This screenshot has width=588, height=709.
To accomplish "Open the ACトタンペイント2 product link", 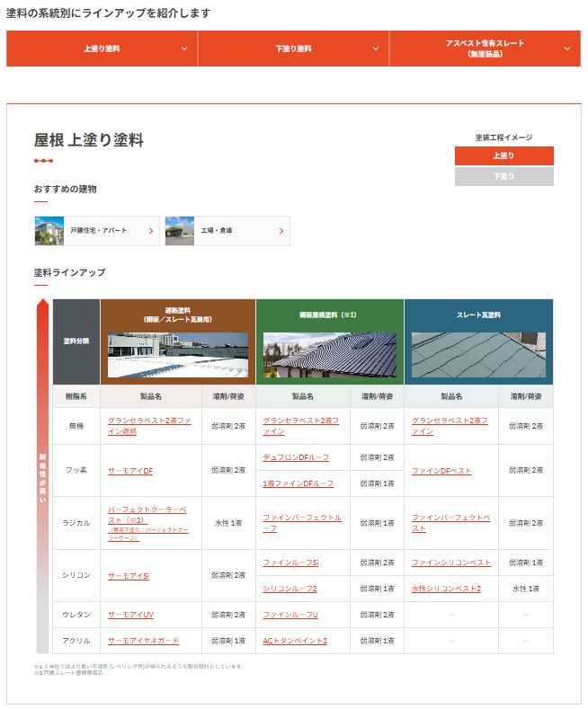I will (x=295, y=641).
